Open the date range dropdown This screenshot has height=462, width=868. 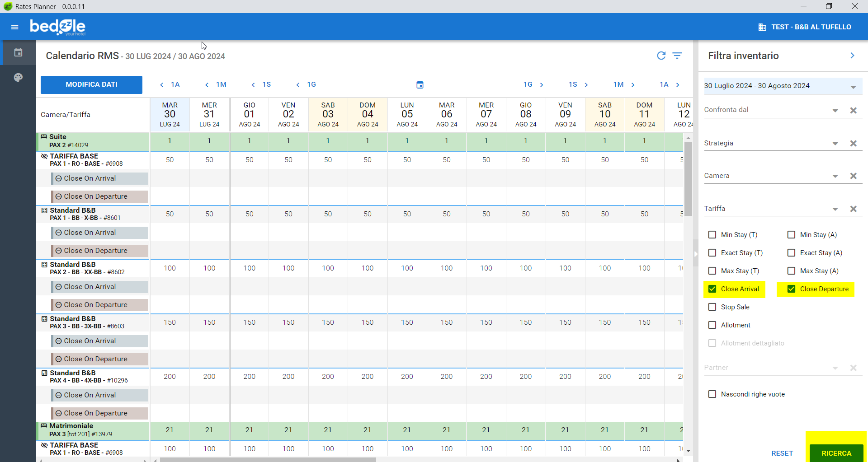[x=853, y=87]
